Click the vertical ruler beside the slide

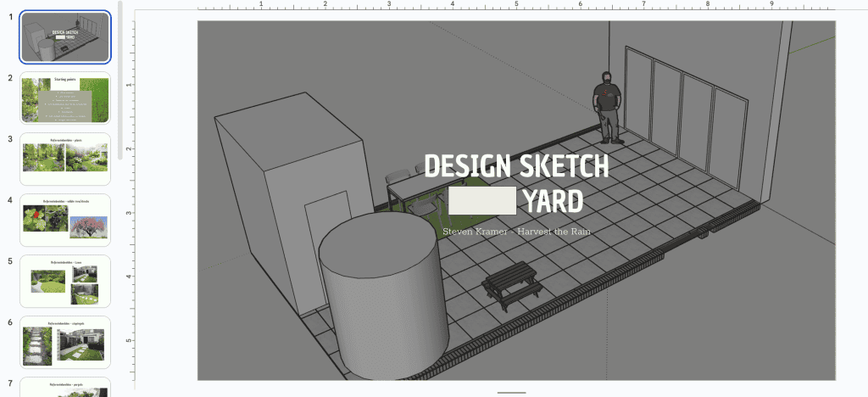[x=130, y=200]
